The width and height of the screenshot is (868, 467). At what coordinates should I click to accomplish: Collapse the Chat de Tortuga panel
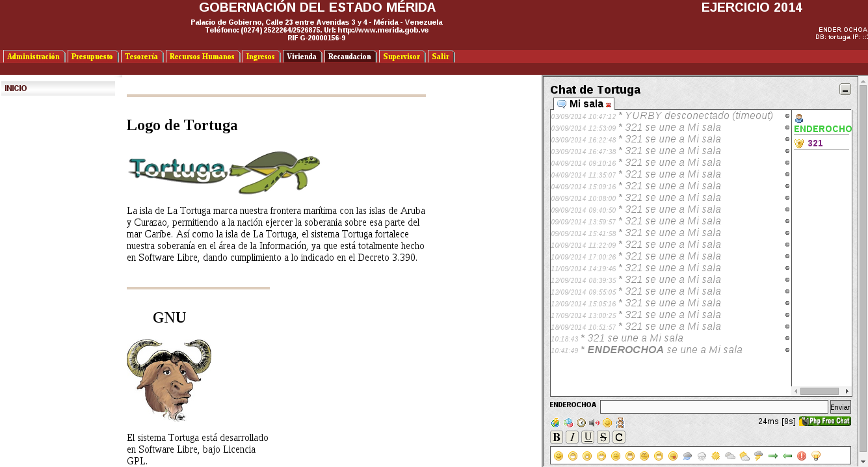(x=845, y=90)
